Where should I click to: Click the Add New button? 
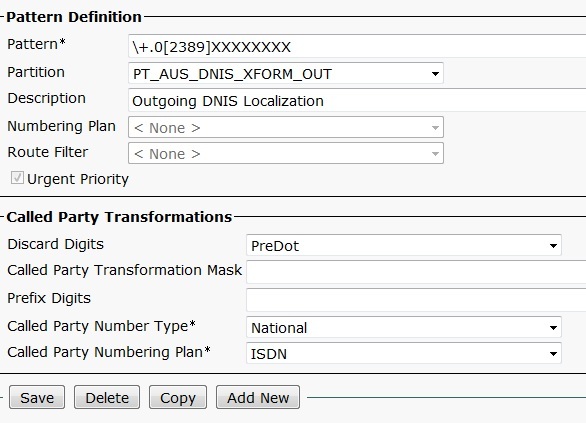258,397
